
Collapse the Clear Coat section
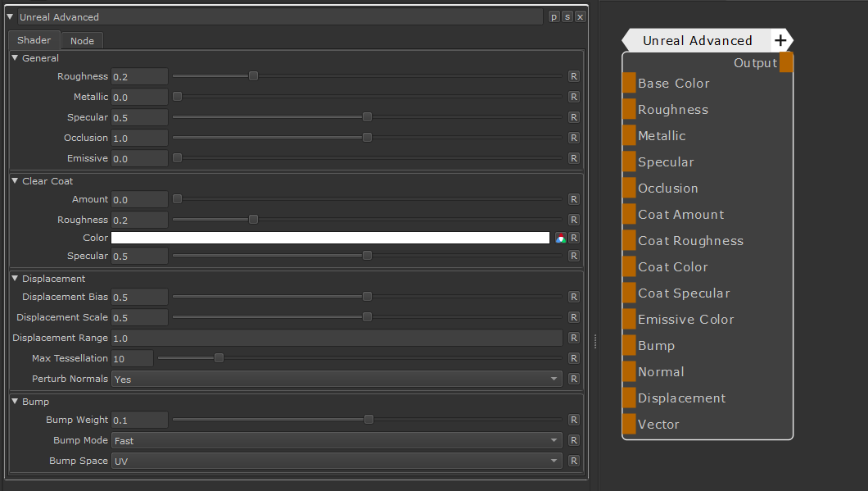point(15,181)
